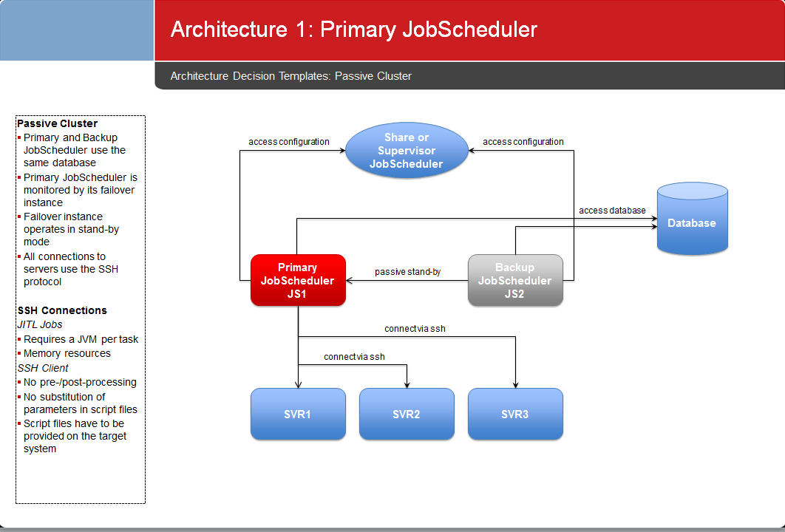Click the slide title Architecture 1: Primary JobScheduler
Viewport: 785px width, 532px height.
pos(353,29)
